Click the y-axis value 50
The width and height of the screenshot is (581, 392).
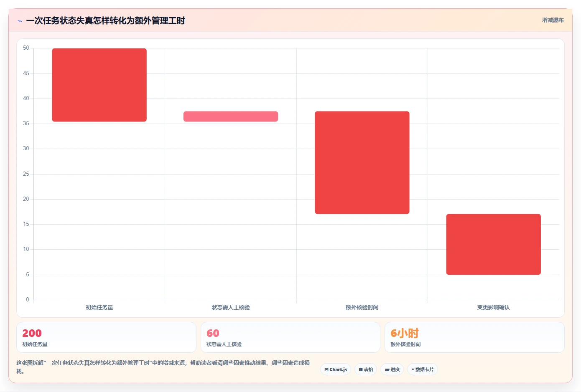tap(26, 48)
